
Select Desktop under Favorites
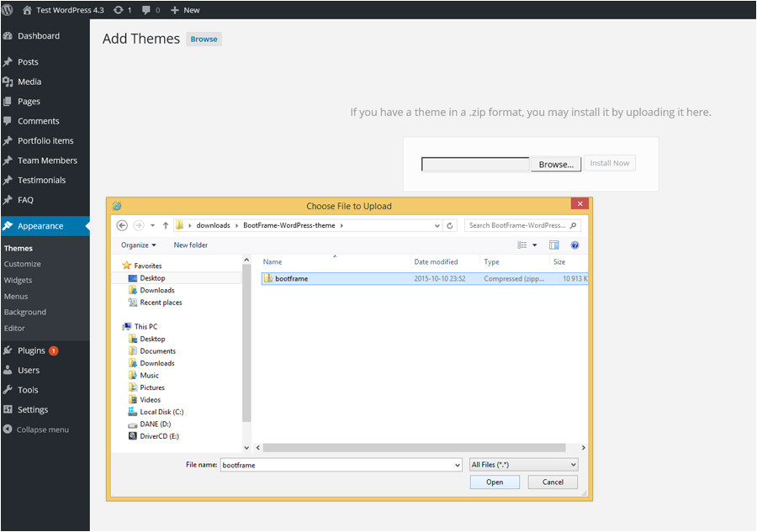tap(152, 278)
